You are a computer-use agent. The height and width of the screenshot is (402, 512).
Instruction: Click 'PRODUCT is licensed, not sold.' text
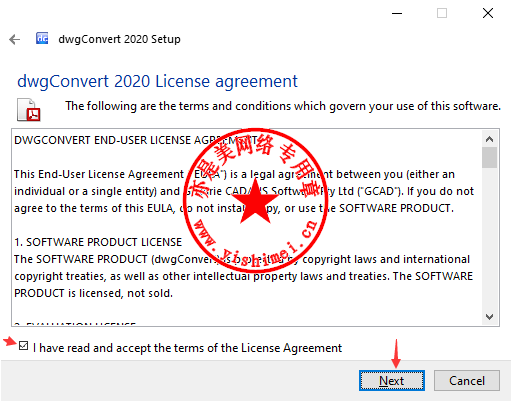point(93,293)
